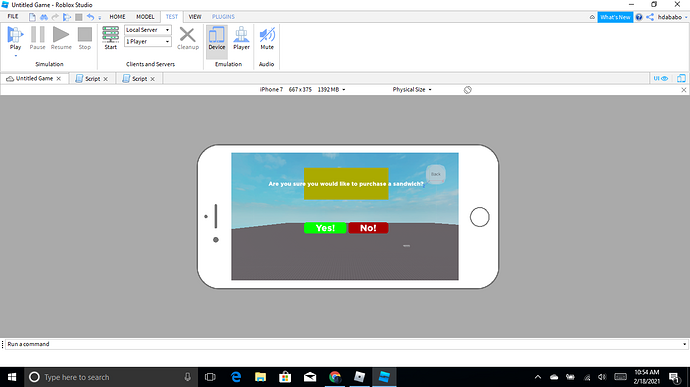The width and height of the screenshot is (690, 387).
Task: Click the quick-access Stop square icon
Action: click(x=79, y=17)
